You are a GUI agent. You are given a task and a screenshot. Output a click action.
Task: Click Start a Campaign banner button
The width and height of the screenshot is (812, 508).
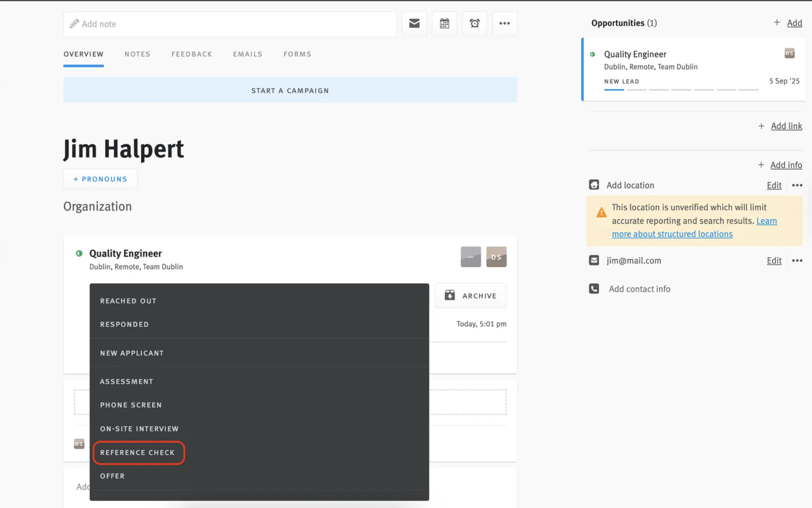[x=290, y=90]
